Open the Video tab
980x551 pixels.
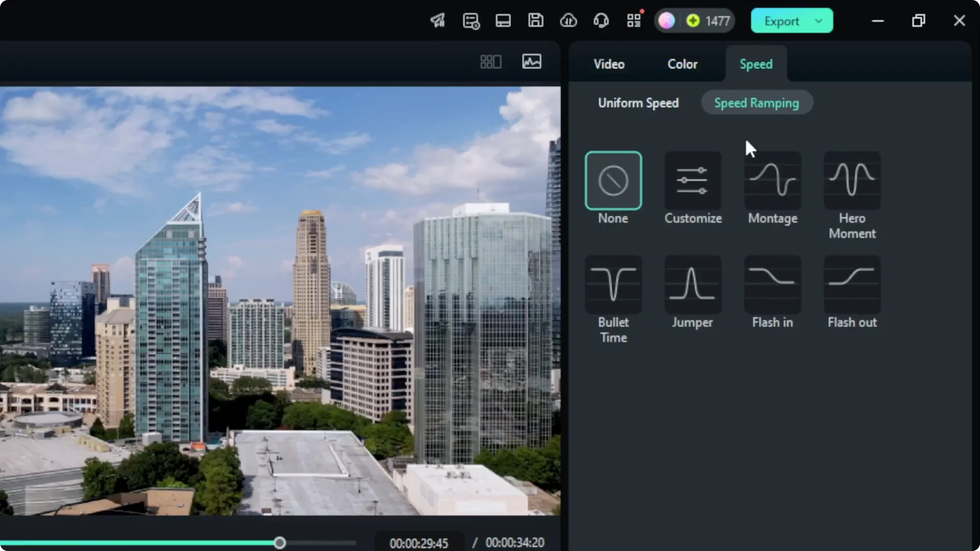608,64
